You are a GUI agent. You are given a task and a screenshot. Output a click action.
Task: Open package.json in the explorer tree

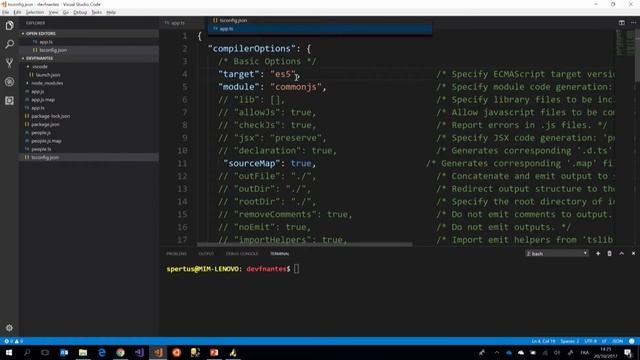pyautogui.click(x=45, y=124)
